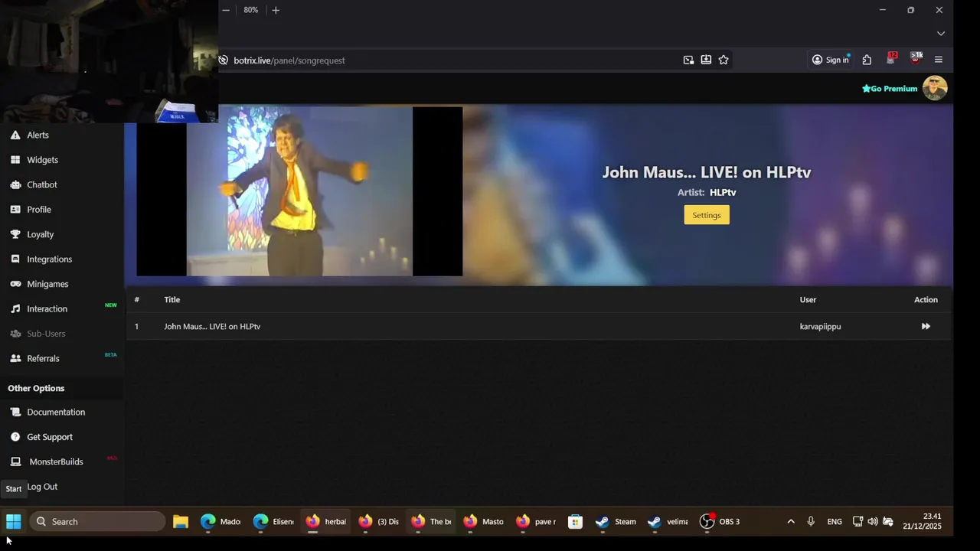Switch to the Edge 'Eisen' taskbar window
This screenshot has height=551, width=980.
coord(273,522)
